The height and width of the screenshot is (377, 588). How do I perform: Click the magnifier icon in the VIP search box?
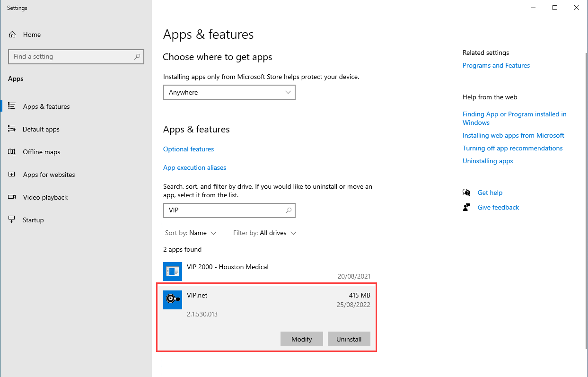[x=289, y=210]
